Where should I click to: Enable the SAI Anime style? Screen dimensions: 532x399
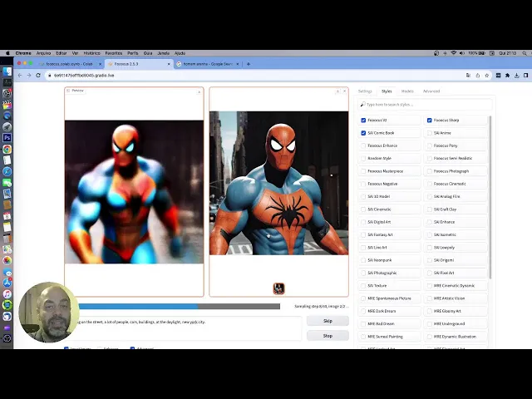coord(430,133)
